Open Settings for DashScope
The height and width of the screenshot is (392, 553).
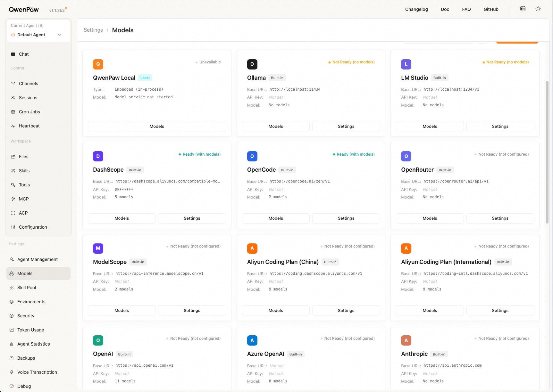[192, 218]
